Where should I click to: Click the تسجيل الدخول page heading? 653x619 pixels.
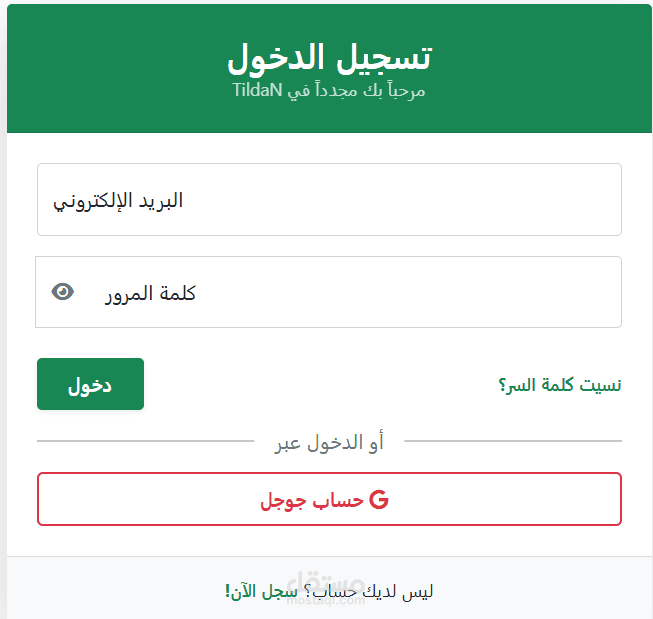tap(329, 57)
